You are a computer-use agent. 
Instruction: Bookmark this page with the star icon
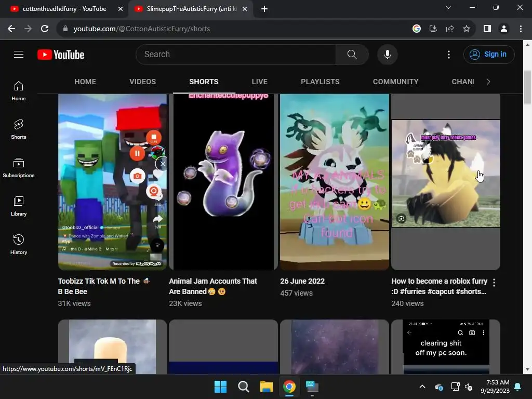[x=467, y=29]
